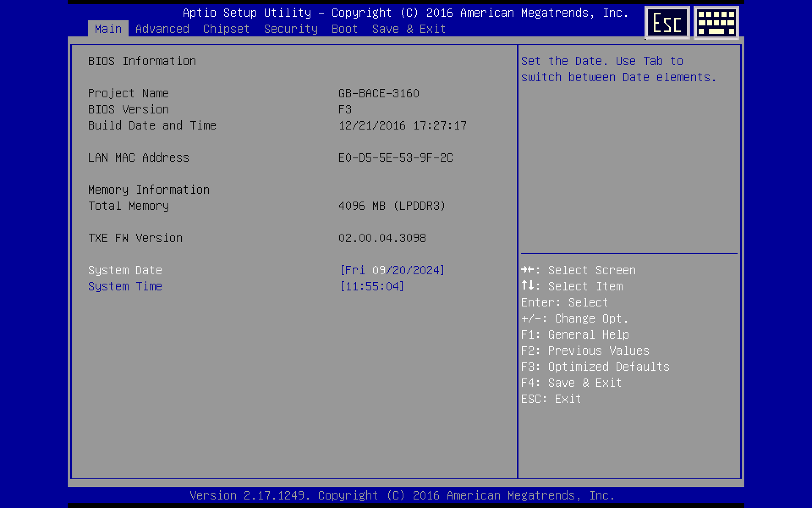Open the Boot tab
This screenshot has height=508, width=812.
(x=345, y=29)
